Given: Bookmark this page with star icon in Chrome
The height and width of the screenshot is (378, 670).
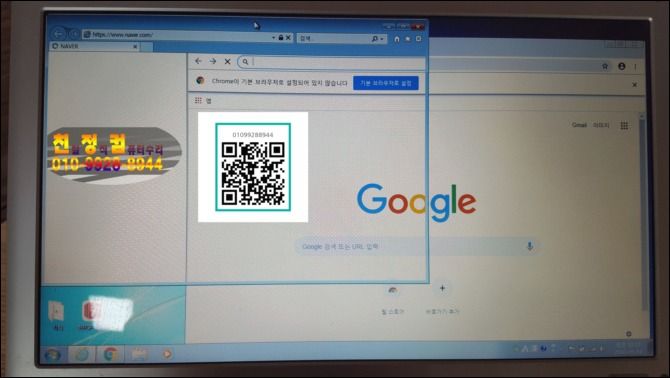Looking at the screenshot, I should [x=605, y=66].
